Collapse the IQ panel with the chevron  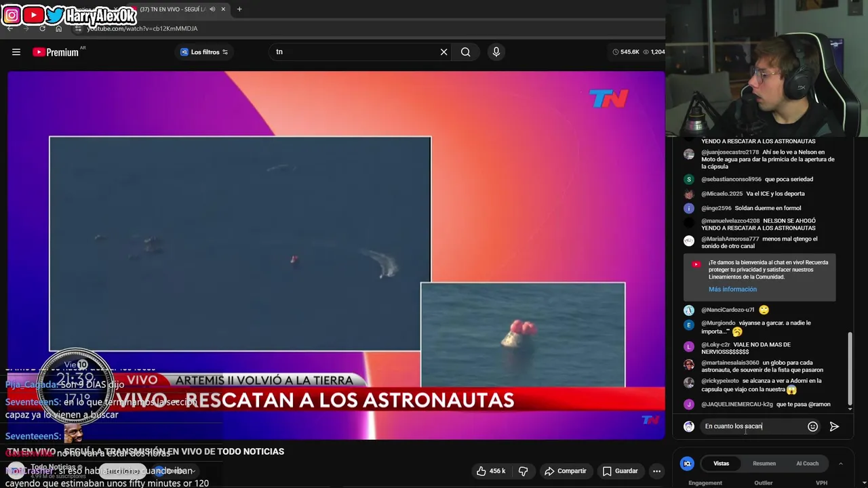840,464
